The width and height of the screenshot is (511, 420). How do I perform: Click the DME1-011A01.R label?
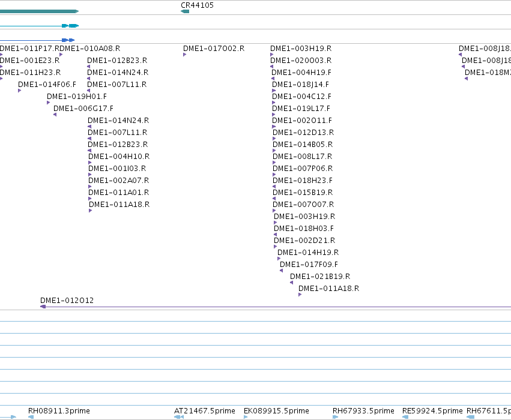pyautogui.click(x=119, y=193)
